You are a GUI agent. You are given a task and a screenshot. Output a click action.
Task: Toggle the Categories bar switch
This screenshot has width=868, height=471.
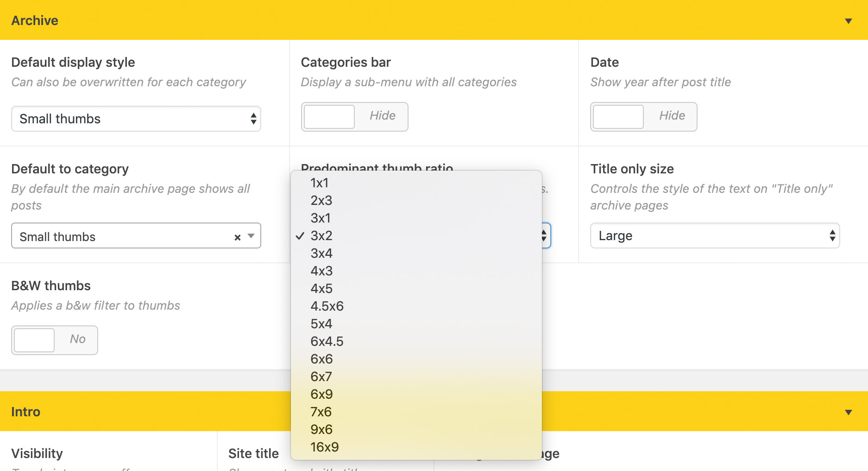354,117
